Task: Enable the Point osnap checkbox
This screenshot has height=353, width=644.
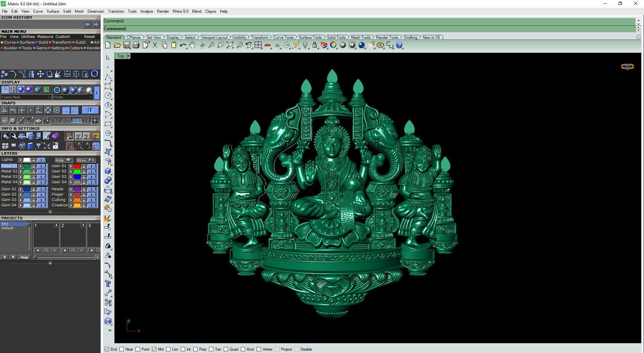Action: tap(138, 349)
